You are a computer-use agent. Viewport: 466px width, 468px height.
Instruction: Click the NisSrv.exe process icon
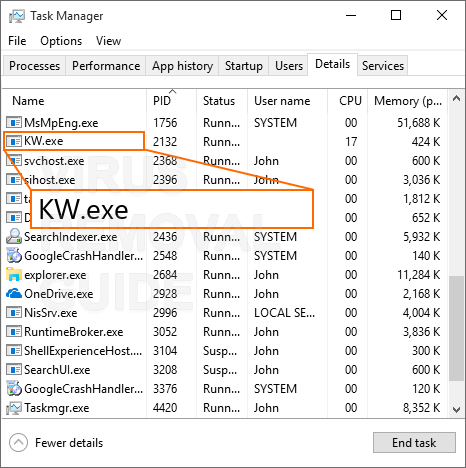pyautogui.click(x=14, y=313)
